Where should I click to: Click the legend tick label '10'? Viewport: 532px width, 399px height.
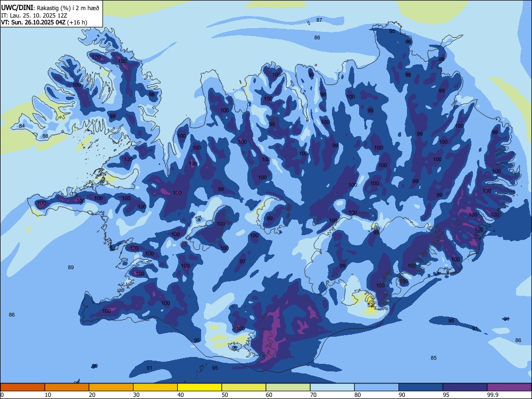(x=48, y=395)
